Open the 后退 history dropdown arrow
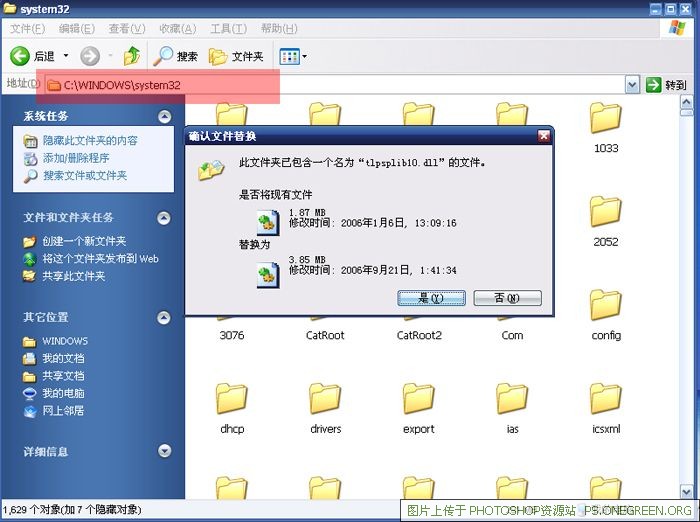The width and height of the screenshot is (700, 522). [x=66, y=56]
